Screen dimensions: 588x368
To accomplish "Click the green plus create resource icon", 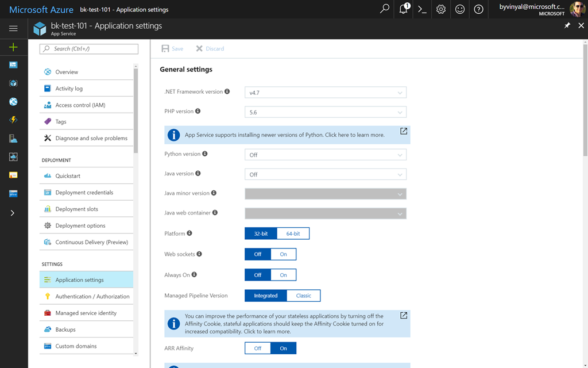I will click(x=13, y=47).
